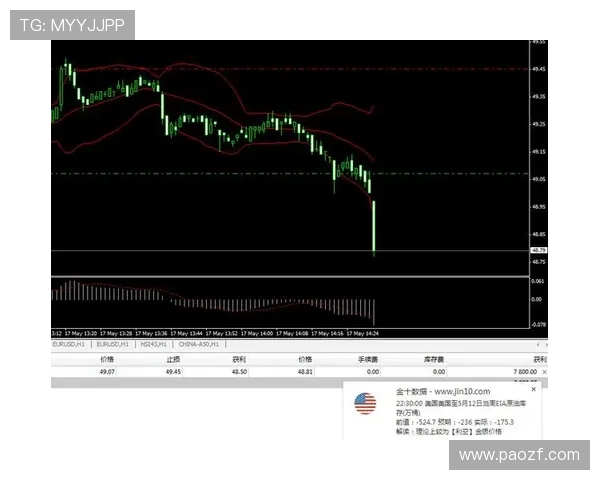The image size is (600, 480).
Task: Close the jin10 news notification popup
Action: (x=533, y=389)
